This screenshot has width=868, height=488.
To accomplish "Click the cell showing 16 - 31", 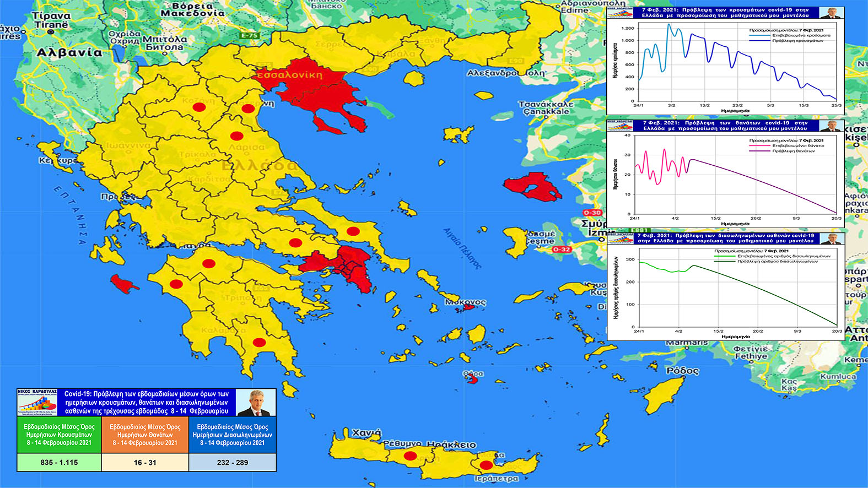I will point(145,463).
